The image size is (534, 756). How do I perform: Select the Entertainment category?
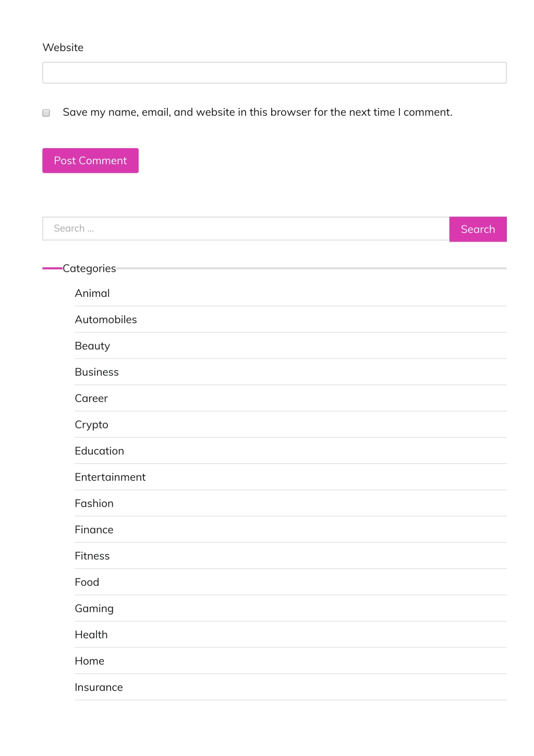(110, 477)
